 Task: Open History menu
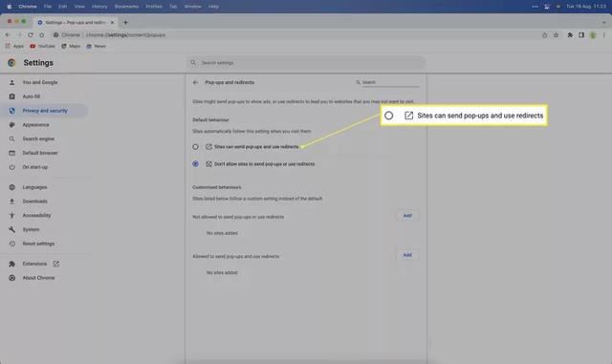(x=99, y=7)
